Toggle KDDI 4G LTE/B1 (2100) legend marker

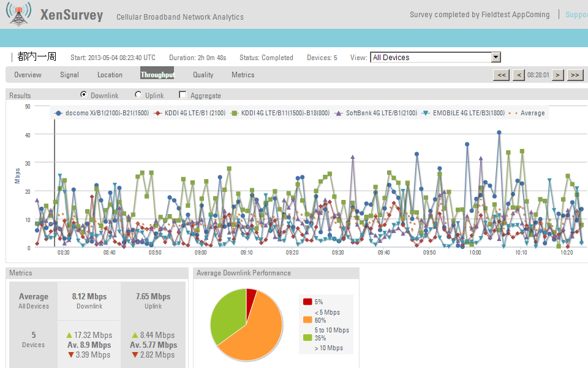tap(158, 113)
